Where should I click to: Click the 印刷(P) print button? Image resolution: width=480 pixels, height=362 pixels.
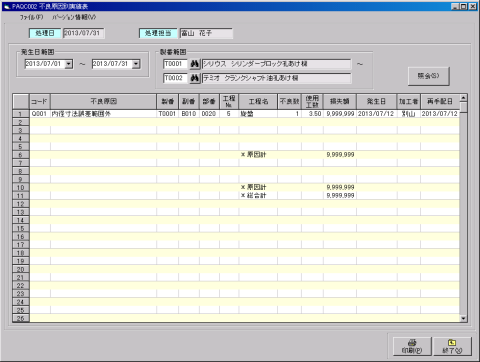click(x=412, y=346)
